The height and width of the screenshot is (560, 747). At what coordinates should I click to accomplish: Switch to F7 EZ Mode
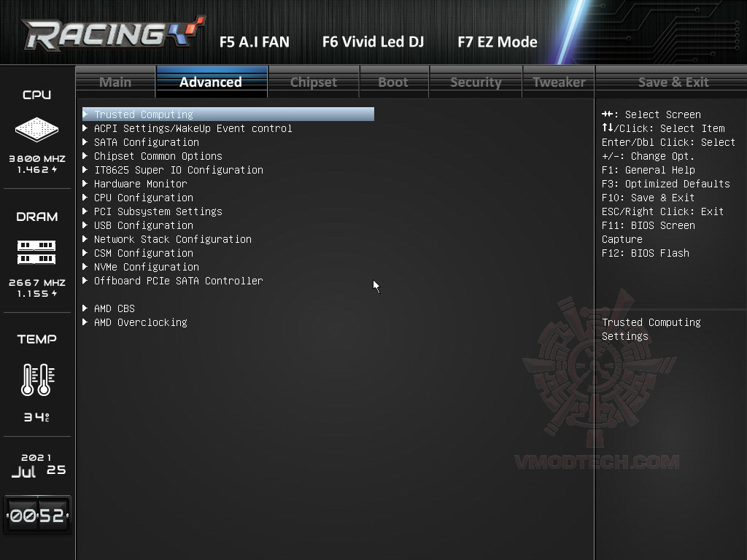(x=498, y=42)
